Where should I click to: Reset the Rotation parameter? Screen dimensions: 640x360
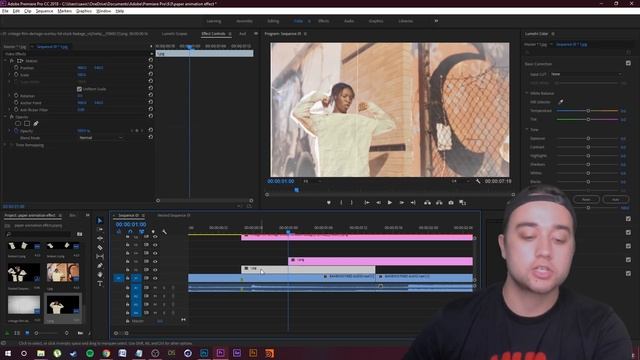pyautogui.click(x=151, y=96)
